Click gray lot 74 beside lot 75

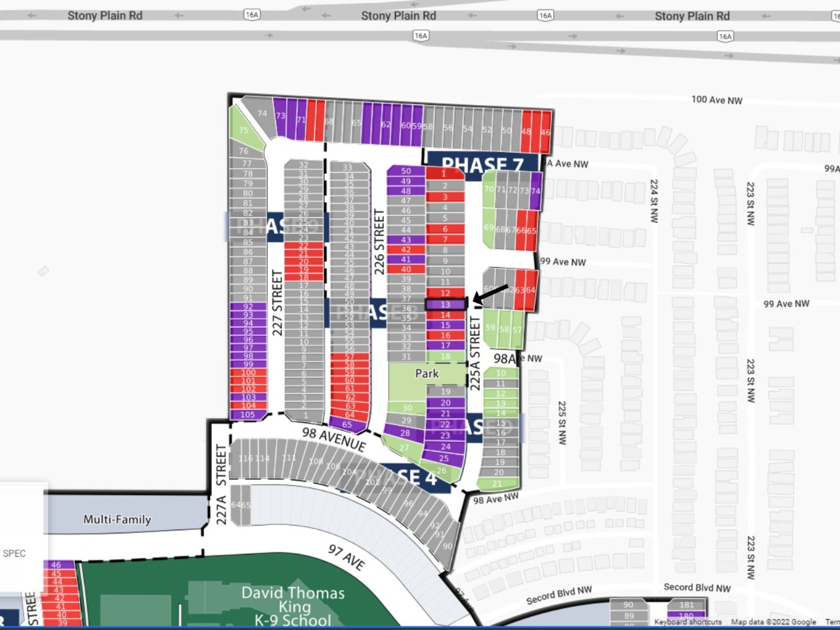[x=261, y=115]
